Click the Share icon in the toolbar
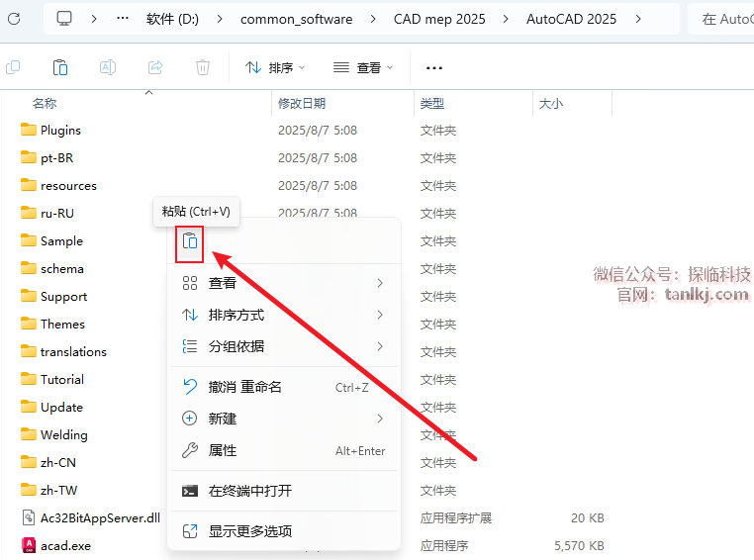Viewport: 754px width, 560px height. 155,67
